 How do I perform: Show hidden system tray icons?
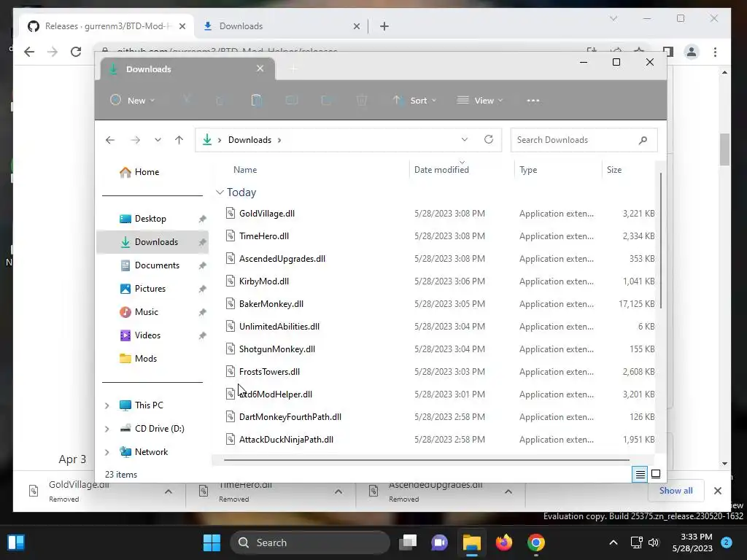click(x=613, y=542)
